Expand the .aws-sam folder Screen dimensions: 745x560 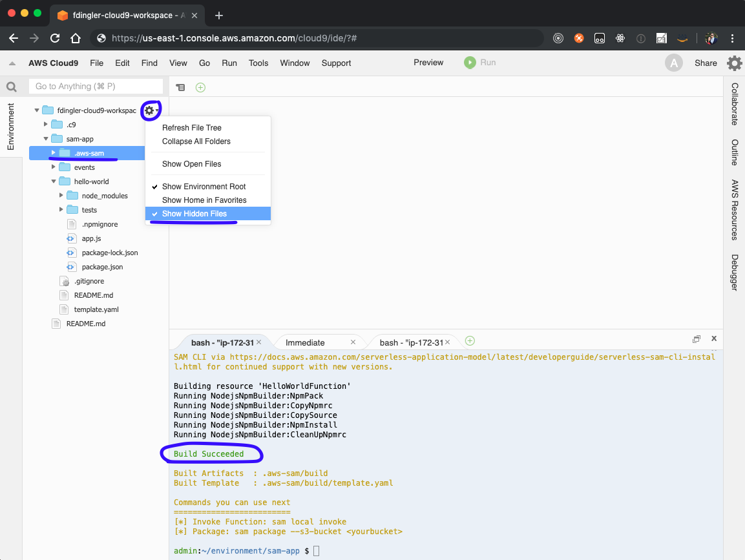click(x=53, y=153)
